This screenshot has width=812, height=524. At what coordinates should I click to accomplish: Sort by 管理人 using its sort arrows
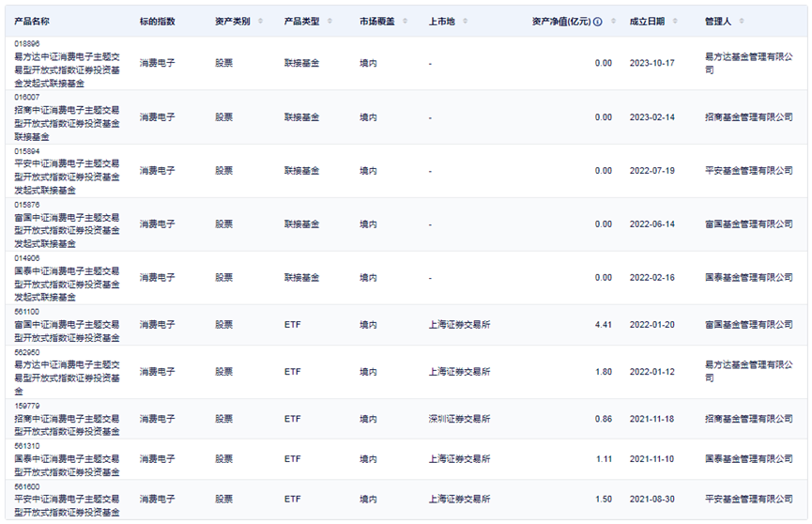[742, 22]
